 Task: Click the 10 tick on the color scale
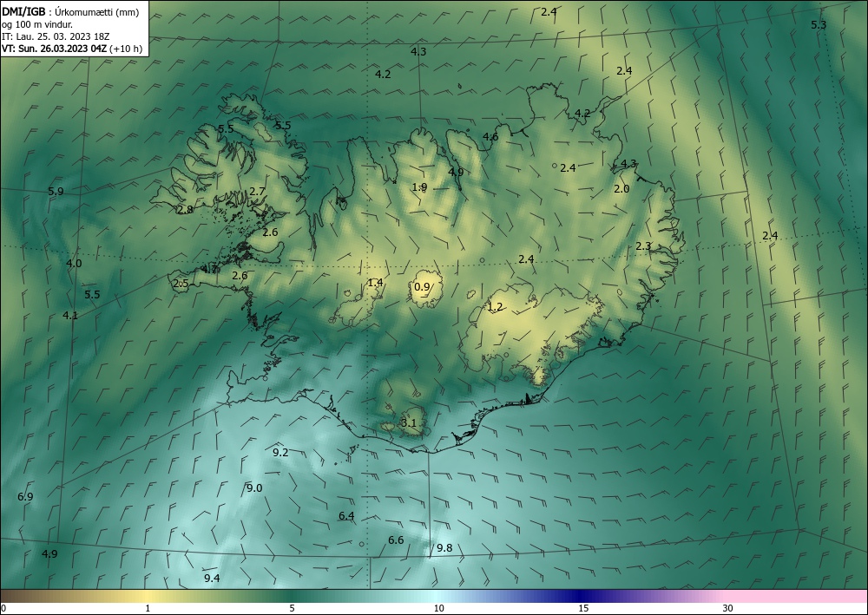[438, 608]
